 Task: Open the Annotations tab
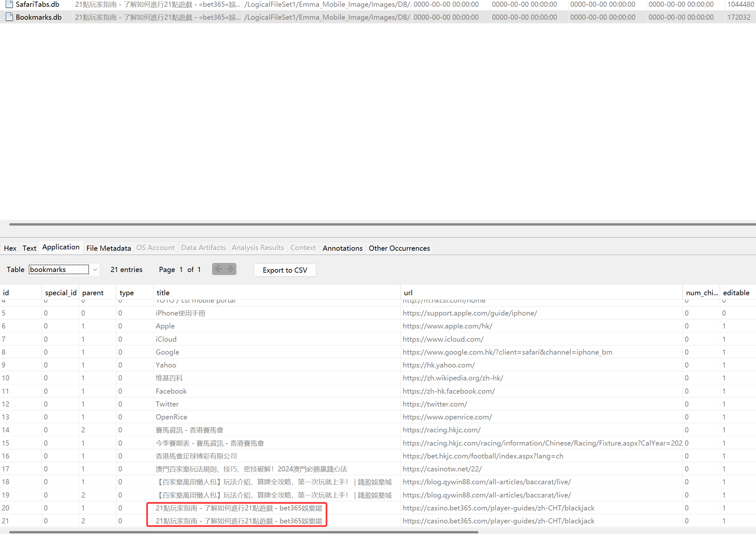pos(342,248)
